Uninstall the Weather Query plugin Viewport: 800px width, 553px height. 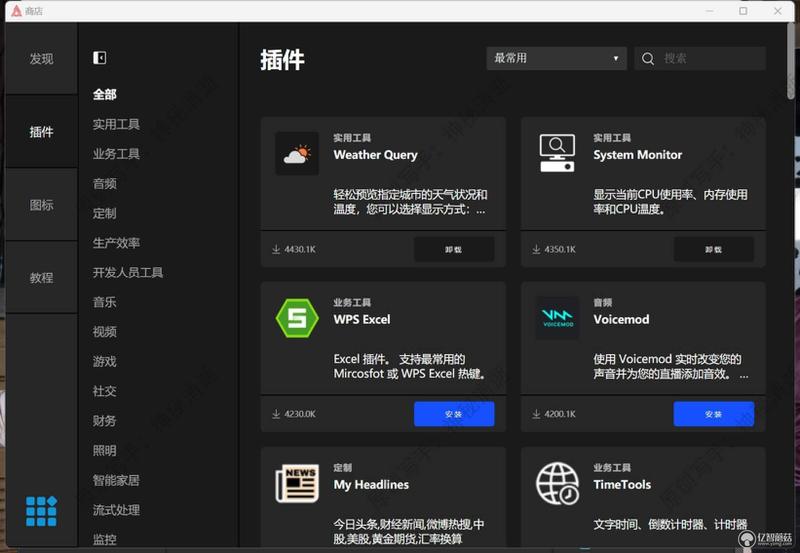click(x=454, y=249)
